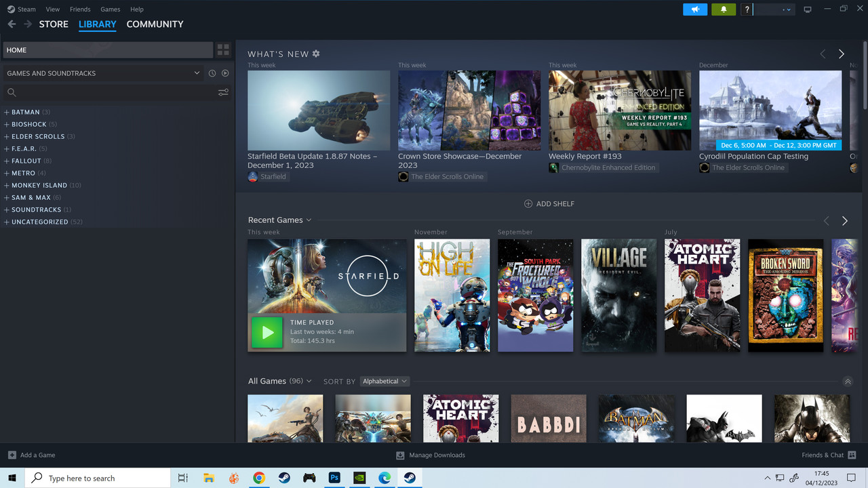The width and height of the screenshot is (868, 488).
Task: Open the Alphabetical sort dropdown
Action: pyautogui.click(x=384, y=382)
